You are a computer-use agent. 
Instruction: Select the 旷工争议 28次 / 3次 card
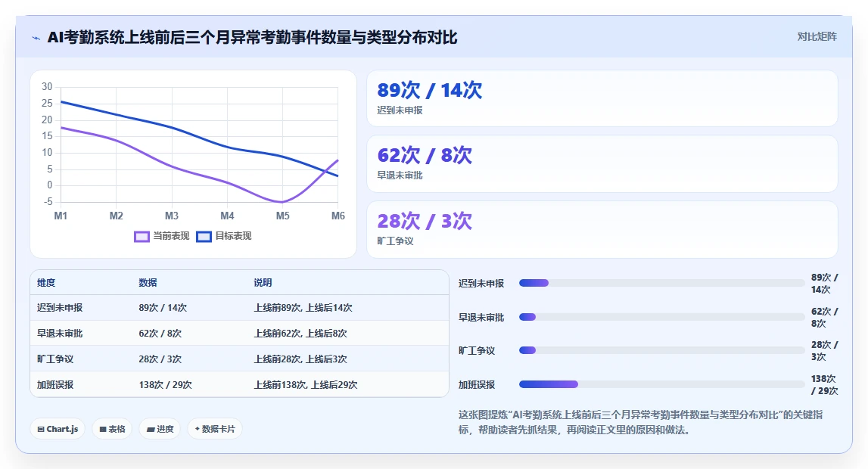602,229
